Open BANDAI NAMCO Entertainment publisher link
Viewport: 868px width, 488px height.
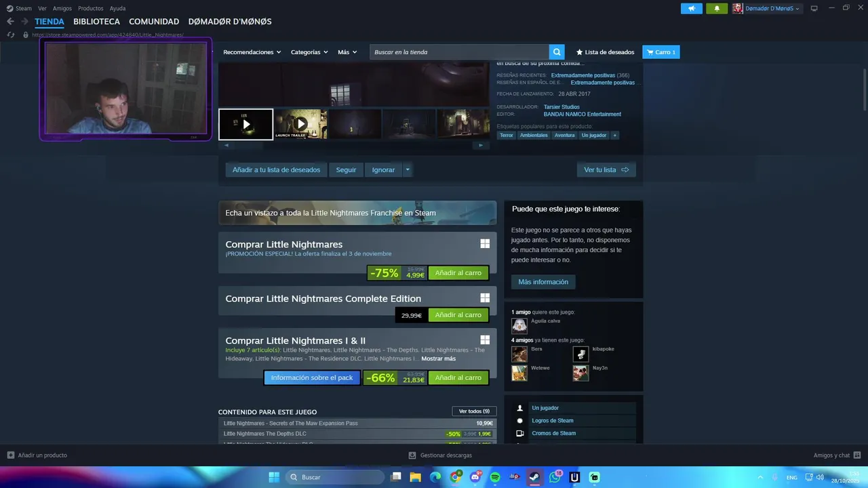point(582,115)
